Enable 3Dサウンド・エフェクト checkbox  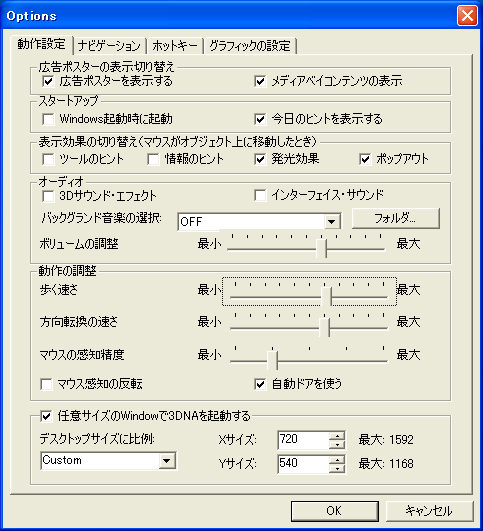tap(48, 196)
